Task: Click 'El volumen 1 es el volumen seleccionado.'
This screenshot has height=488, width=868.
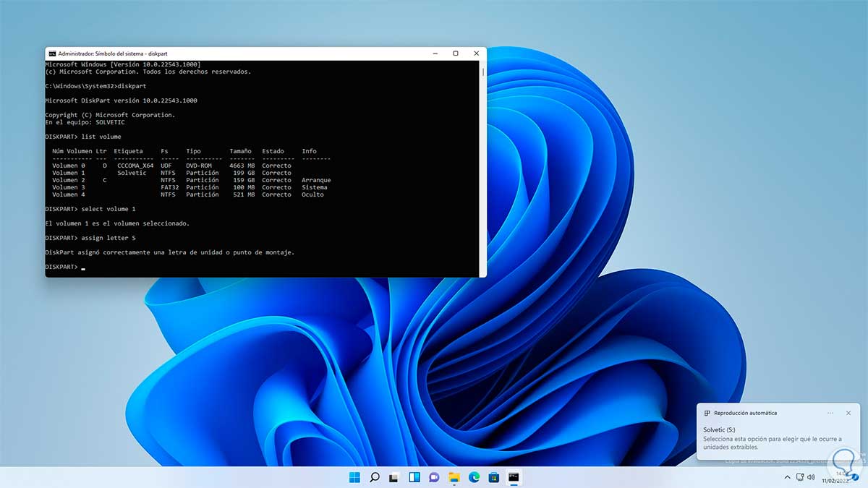Action: [117, 223]
